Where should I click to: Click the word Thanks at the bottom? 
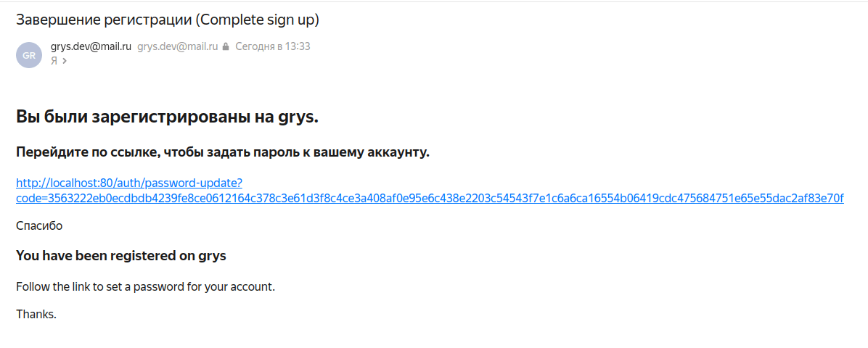pos(36,314)
